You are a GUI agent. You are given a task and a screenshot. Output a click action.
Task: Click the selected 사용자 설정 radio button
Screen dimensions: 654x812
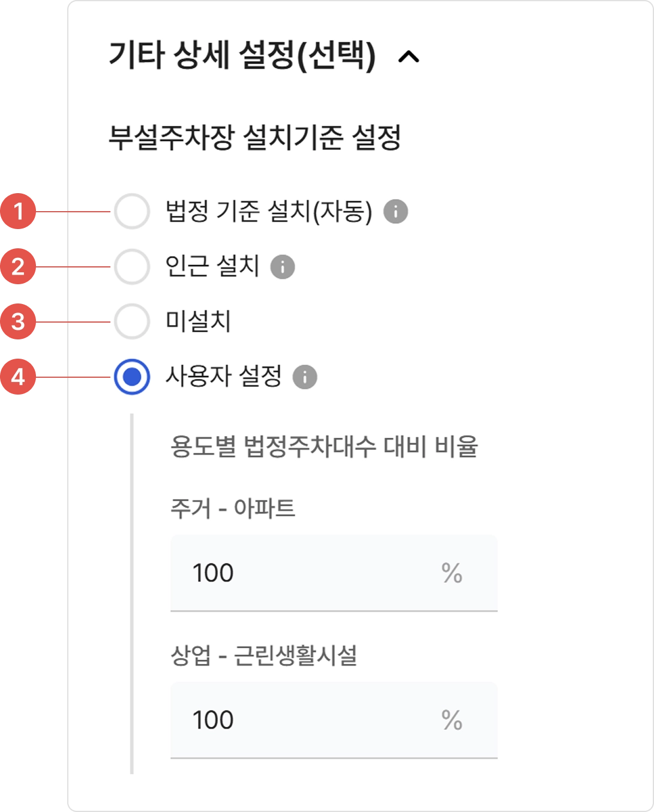click(132, 377)
